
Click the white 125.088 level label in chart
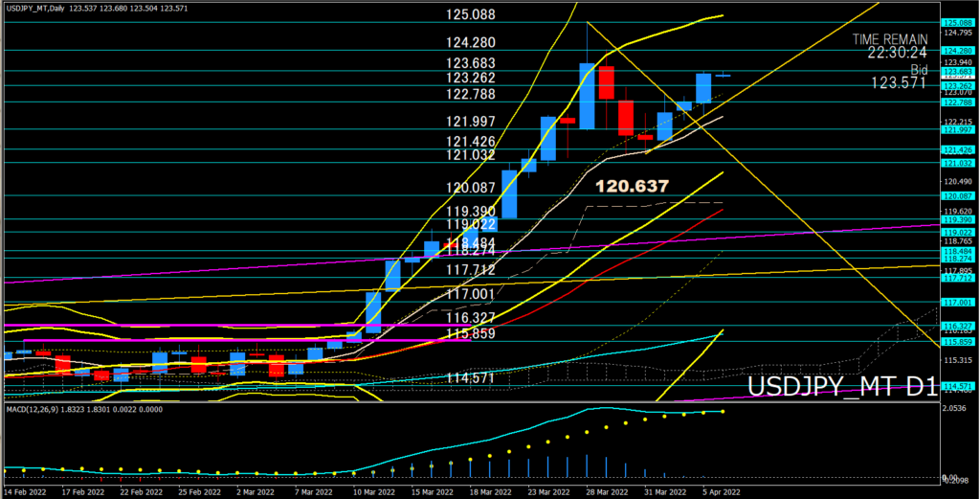471,14
